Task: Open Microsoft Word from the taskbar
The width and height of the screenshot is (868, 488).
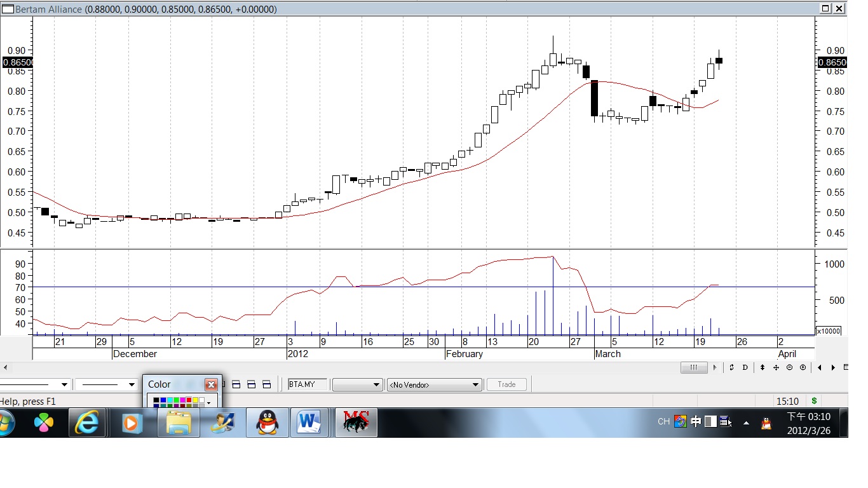Action: 308,423
